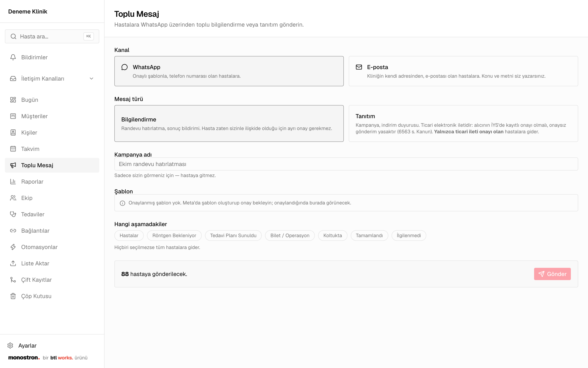Click the Gönder send button
The image size is (588, 368).
(552, 274)
